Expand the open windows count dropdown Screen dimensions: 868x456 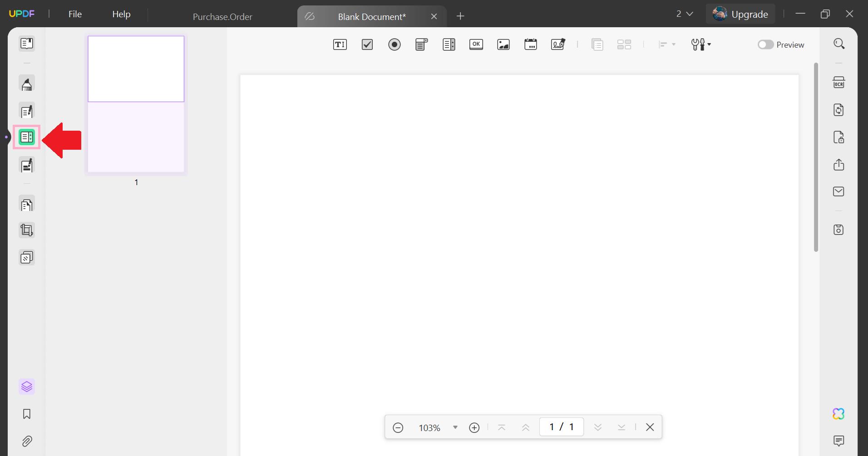(x=685, y=14)
